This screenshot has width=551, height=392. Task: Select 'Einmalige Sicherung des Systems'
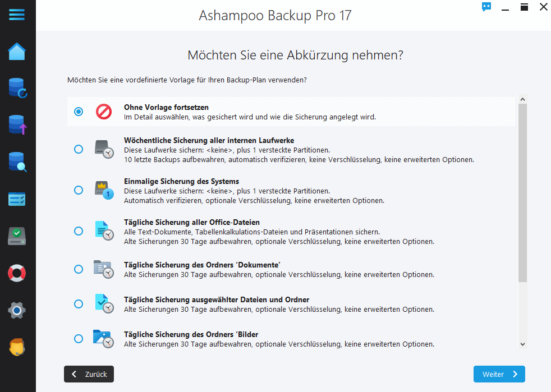[79, 190]
